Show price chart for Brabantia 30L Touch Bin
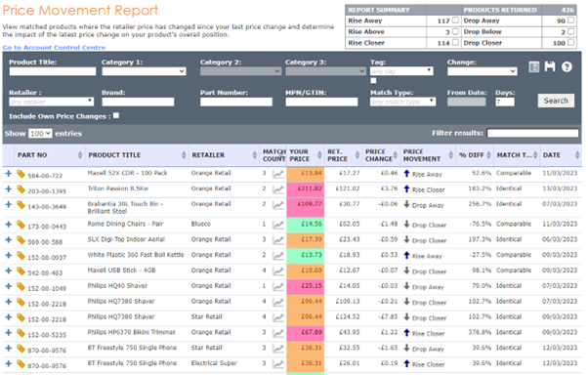This screenshot has width=588, height=375. (x=277, y=205)
